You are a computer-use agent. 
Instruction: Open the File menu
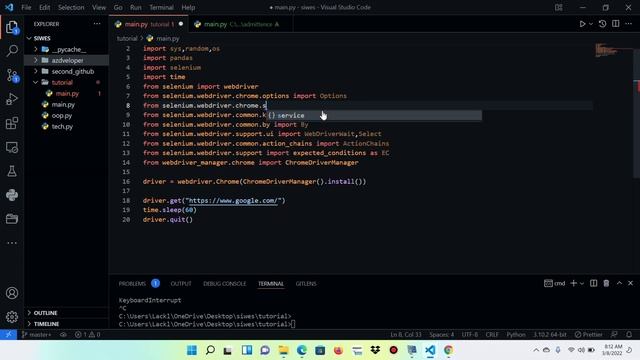tap(26, 7)
